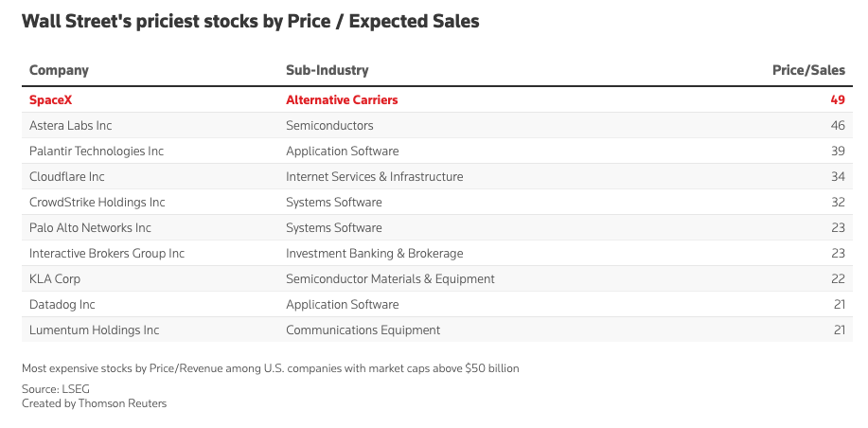Click Internet Services & Infrastructure cell
This screenshot has height=428, width=868.
[x=374, y=177]
